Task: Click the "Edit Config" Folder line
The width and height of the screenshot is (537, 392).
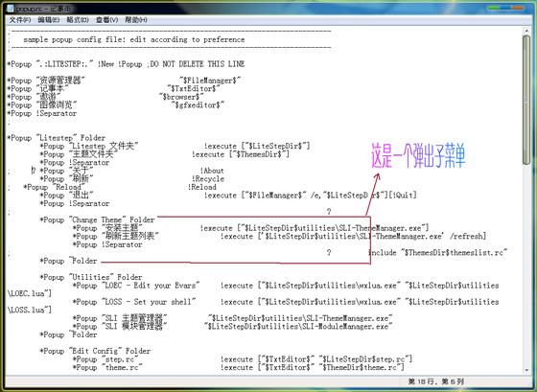Action: (95, 352)
